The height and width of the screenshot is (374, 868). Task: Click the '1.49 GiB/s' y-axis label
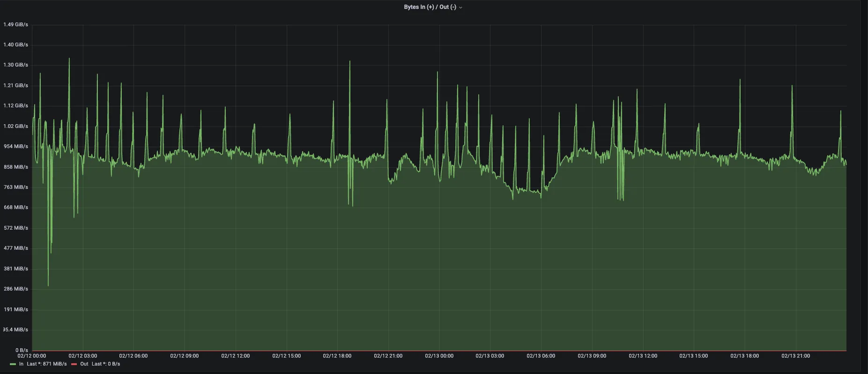pos(15,24)
